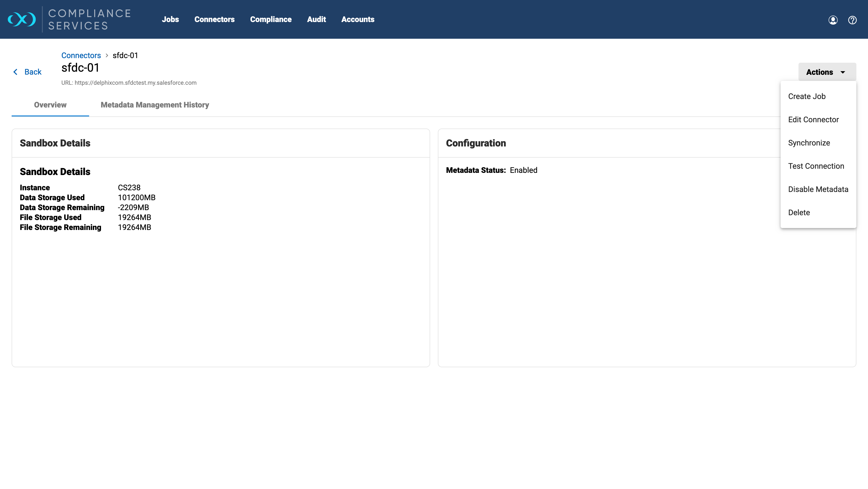Go to Compliance in top navigation
Viewport: 868px width, 489px height.
[271, 20]
